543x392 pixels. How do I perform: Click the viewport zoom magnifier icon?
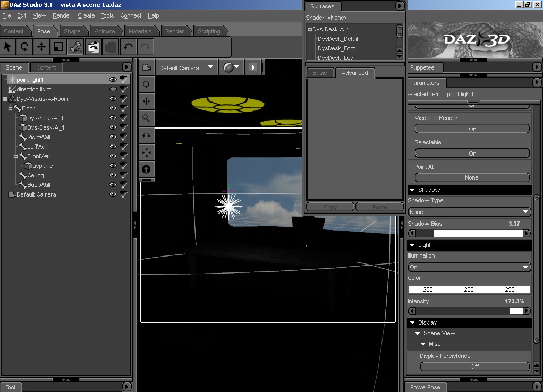146,118
